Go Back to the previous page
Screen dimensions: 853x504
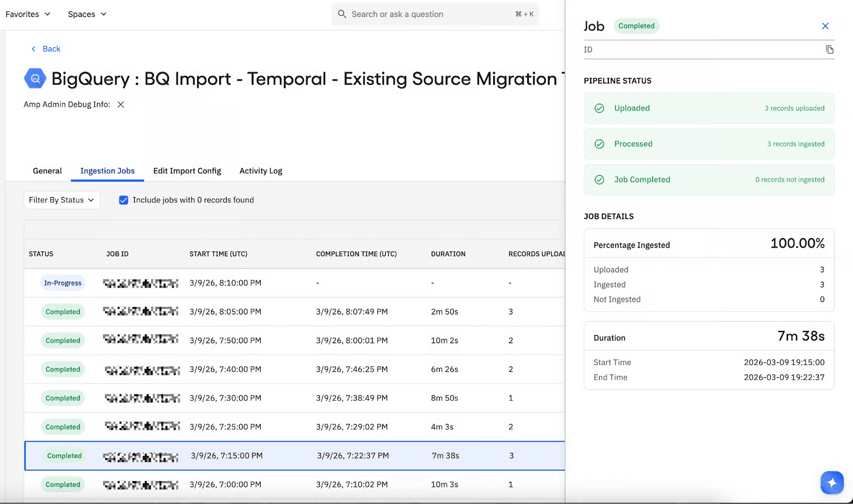point(46,49)
